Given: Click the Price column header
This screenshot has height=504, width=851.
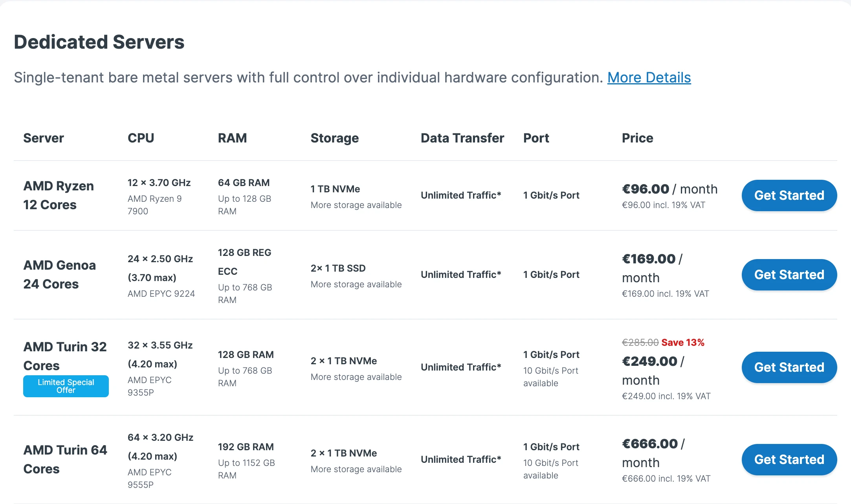Looking at the screenshot, I should tap(637, 138).
